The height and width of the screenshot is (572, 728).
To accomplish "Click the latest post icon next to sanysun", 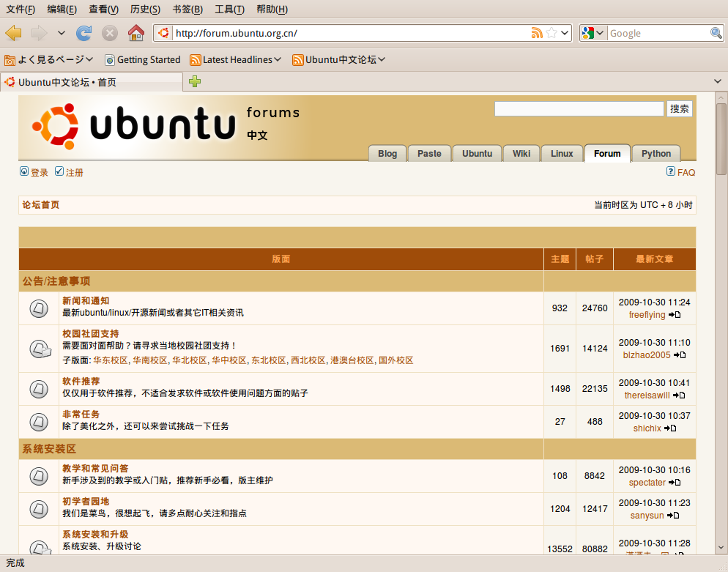I will [x=673, y=516].
